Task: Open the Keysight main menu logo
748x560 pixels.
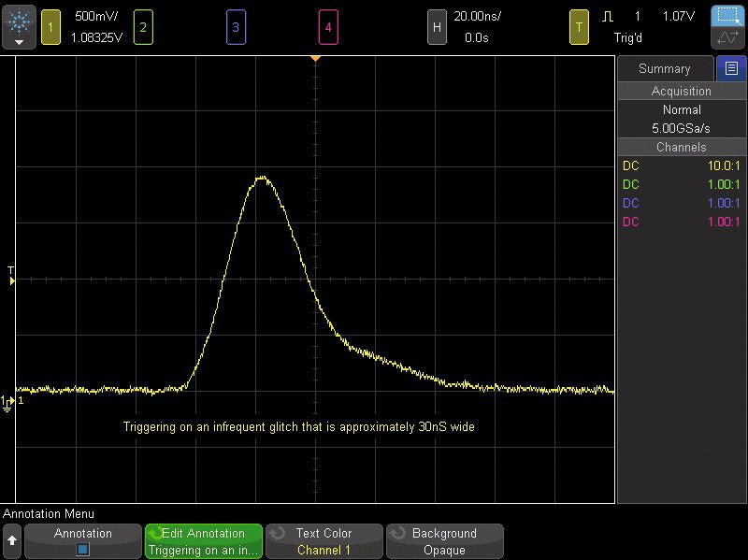Action: point(19,27)
